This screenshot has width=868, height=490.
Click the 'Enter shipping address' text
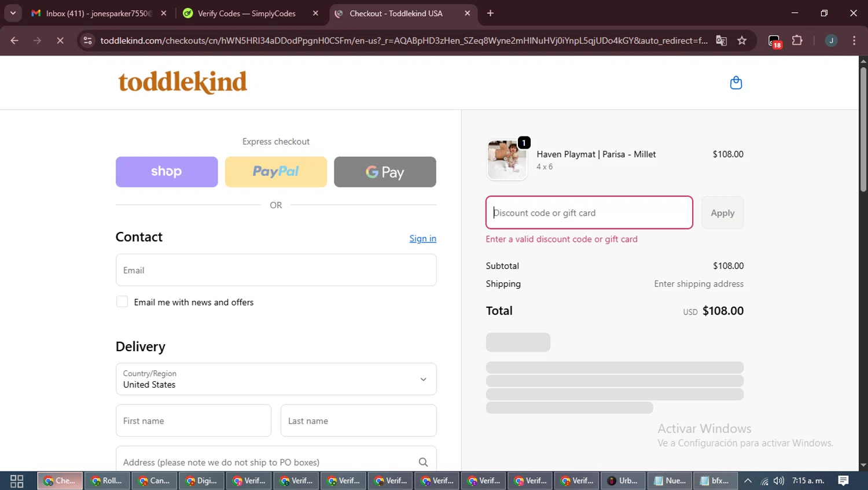pos(698,283)
